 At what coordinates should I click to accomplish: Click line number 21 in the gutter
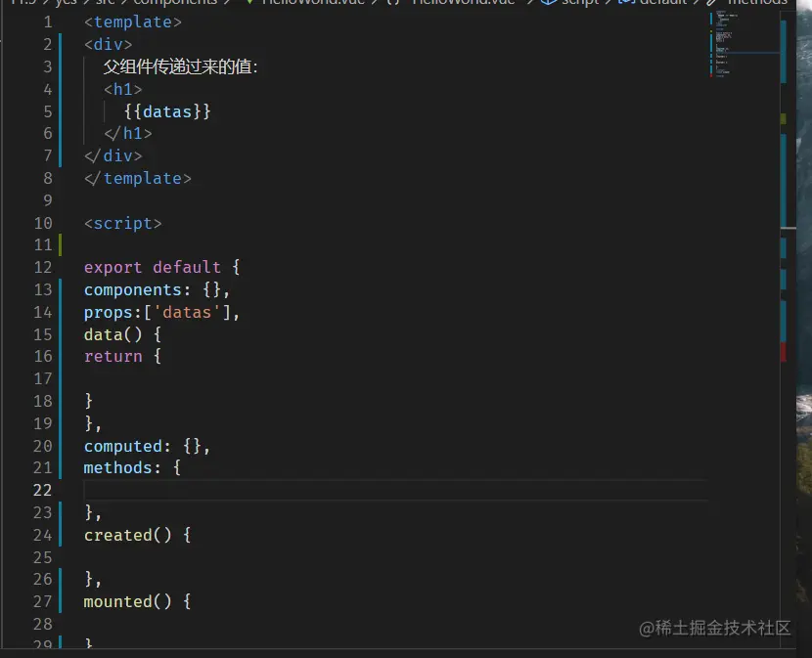click(43, 468)
